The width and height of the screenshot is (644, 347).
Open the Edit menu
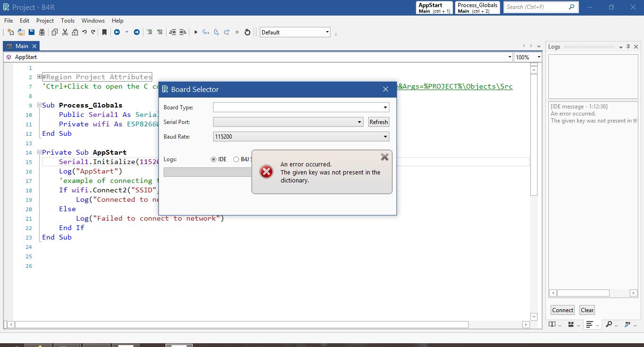click(x=25, y=21)
